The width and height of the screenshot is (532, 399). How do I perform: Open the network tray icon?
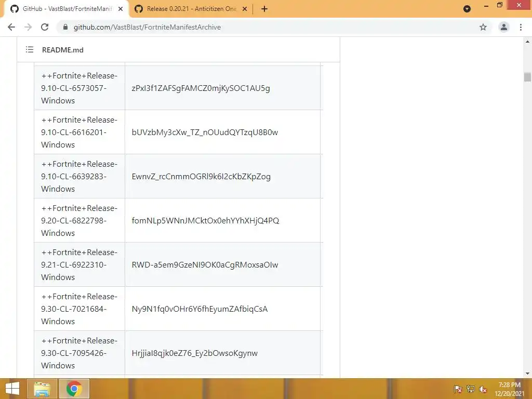471,389
